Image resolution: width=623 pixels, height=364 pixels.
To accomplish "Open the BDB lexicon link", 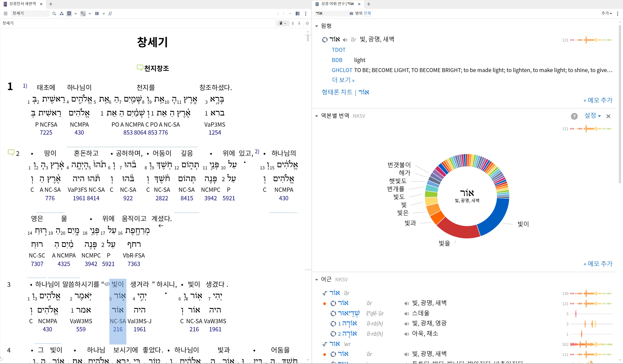I will click(x=337, y=60).
